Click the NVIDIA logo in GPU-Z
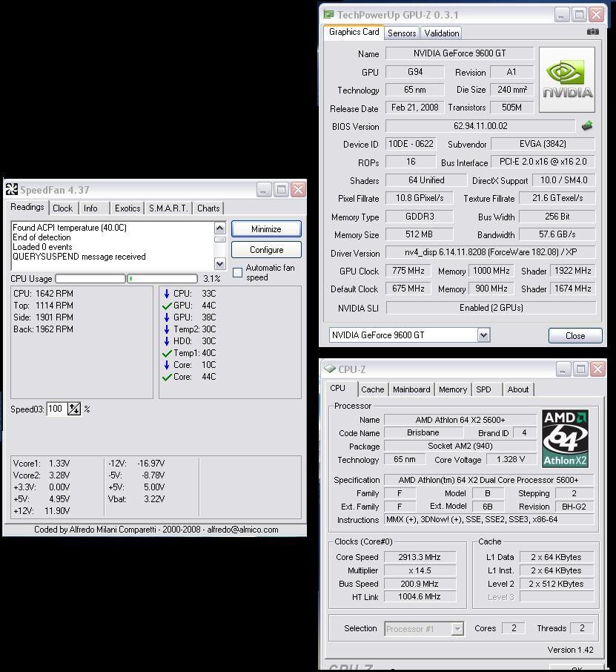616x672 pixels. [567, 79]
